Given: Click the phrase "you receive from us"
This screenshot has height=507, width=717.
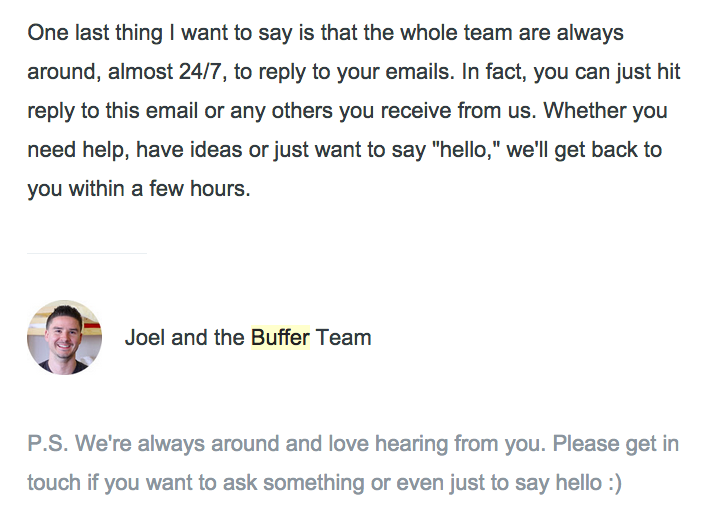Looking at the screenshot, I should coord(431,110).
